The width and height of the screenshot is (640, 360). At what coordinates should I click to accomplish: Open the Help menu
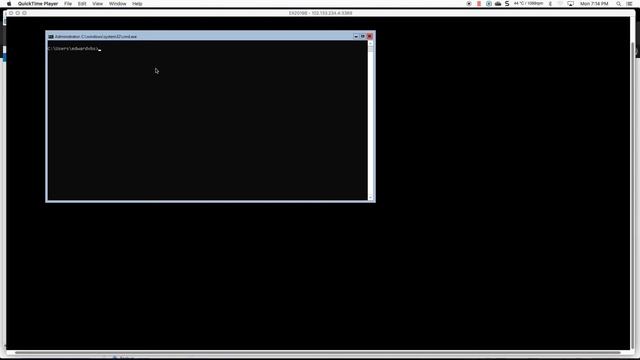coord(137,4)
